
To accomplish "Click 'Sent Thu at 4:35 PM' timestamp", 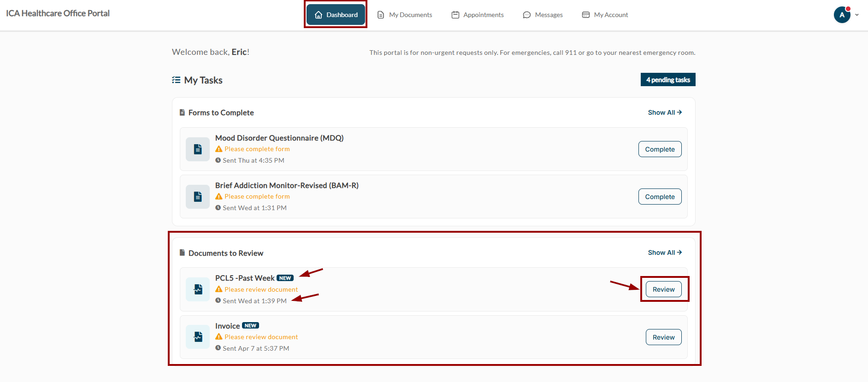I will (254, 160).
